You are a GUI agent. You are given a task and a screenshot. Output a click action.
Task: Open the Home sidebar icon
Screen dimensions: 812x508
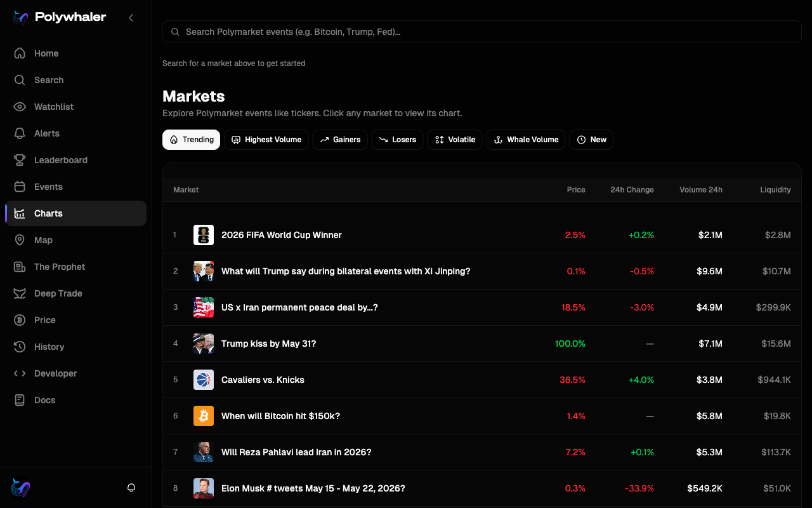point(20,53)
